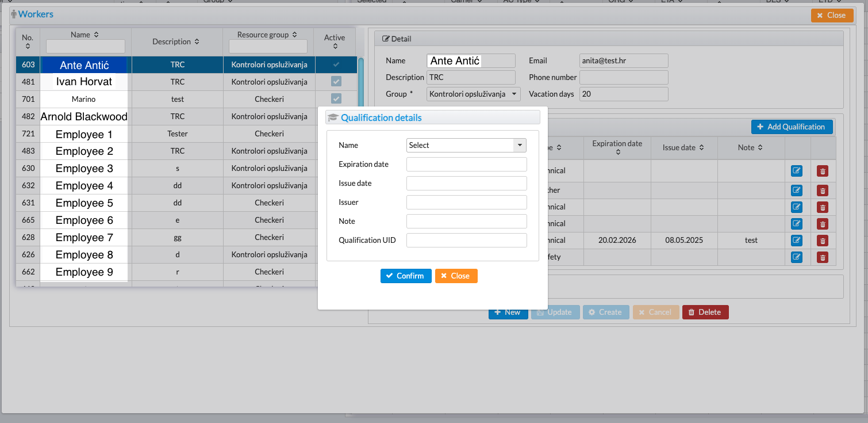Click the Qualification UID input field
Image resolution: width=868 pixels, height=423 pixels.
466,241
